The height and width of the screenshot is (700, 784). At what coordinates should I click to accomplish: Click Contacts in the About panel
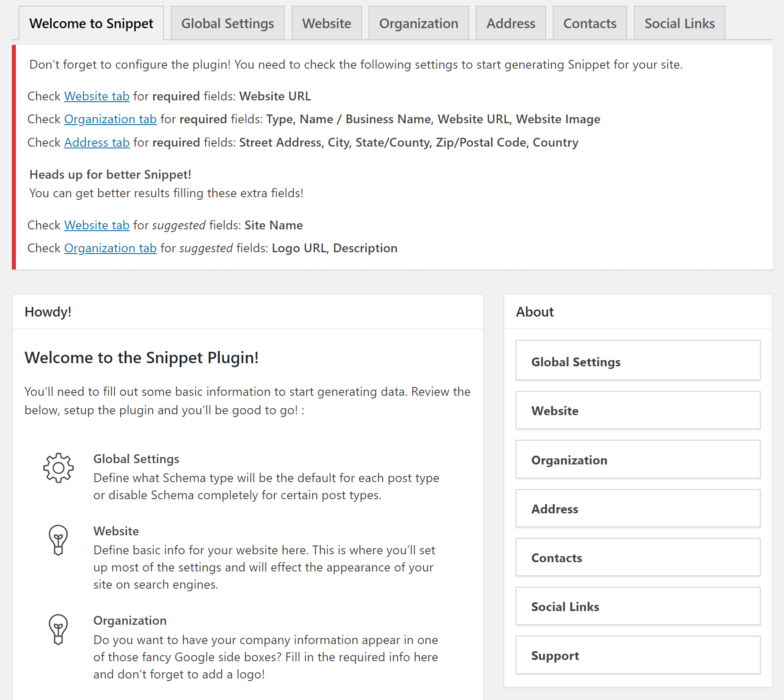click(557, 558)
